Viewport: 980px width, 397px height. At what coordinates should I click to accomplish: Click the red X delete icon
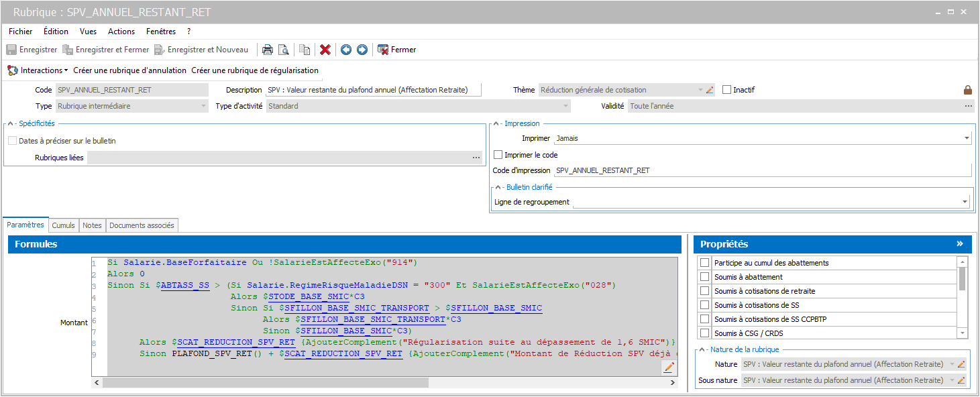point(325,50)
